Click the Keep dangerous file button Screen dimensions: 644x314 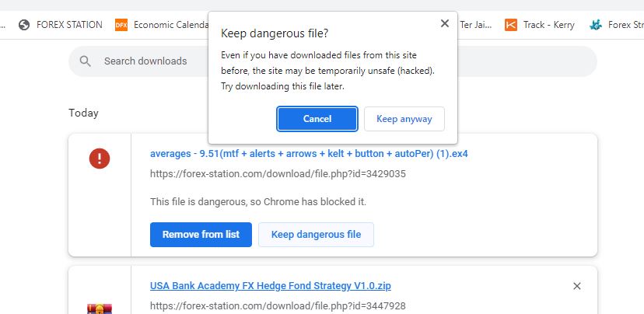[316, 235]
